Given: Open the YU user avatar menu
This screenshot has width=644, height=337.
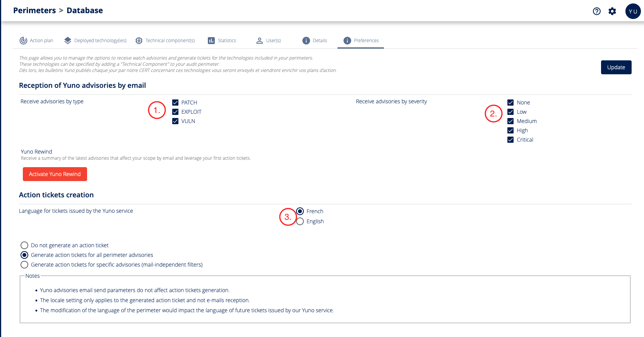Looking at the screenshot, I should coord(633,11).
